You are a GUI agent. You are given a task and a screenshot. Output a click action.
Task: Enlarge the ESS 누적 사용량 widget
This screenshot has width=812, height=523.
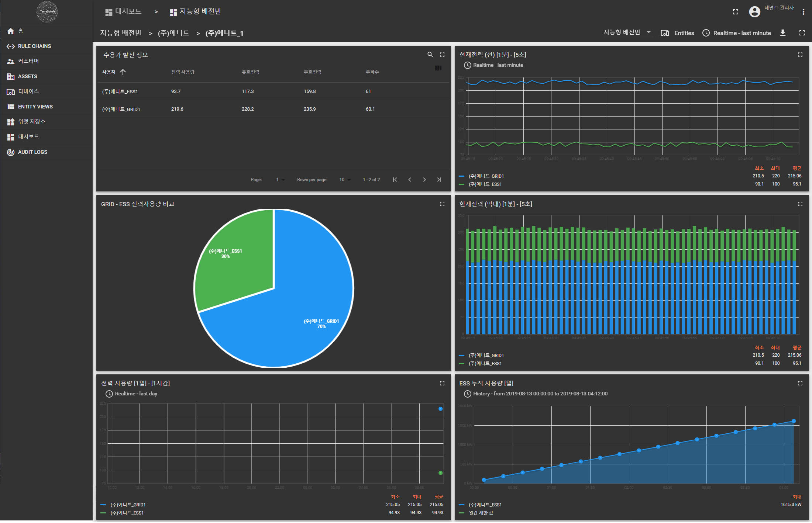click(x=800, y=383)
